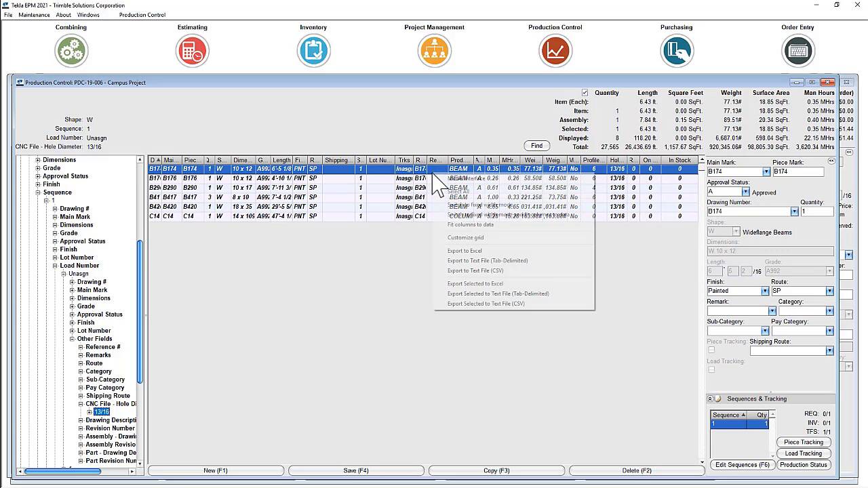The image size is (868, 488).
Task: Choose Customize grid in context menu
Action: pos(465,238)
